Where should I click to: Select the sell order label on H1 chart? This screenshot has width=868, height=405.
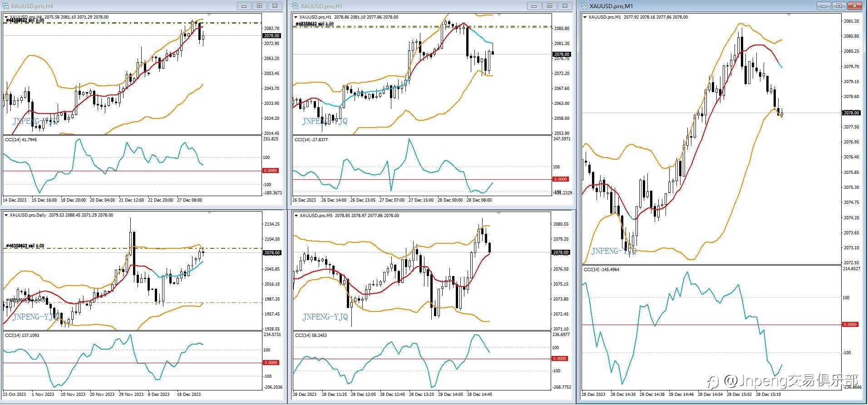pos(315,24)
